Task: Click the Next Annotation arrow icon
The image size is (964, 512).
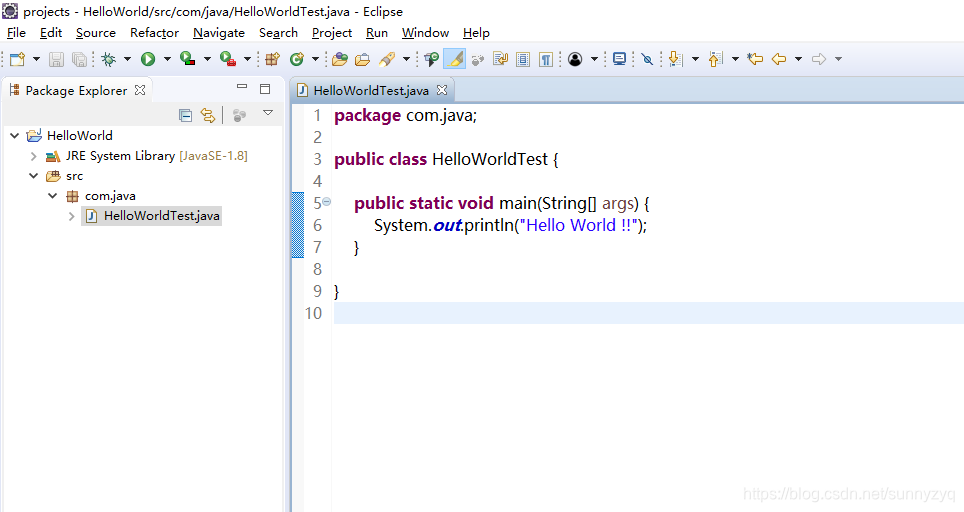Action: [x=676, y=59]
